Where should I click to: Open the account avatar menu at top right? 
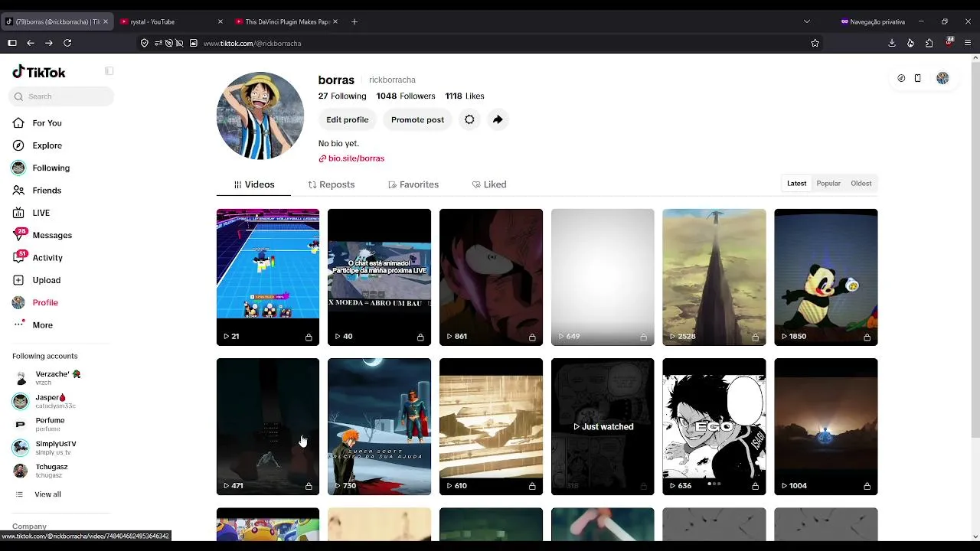(x=942, y=78)
